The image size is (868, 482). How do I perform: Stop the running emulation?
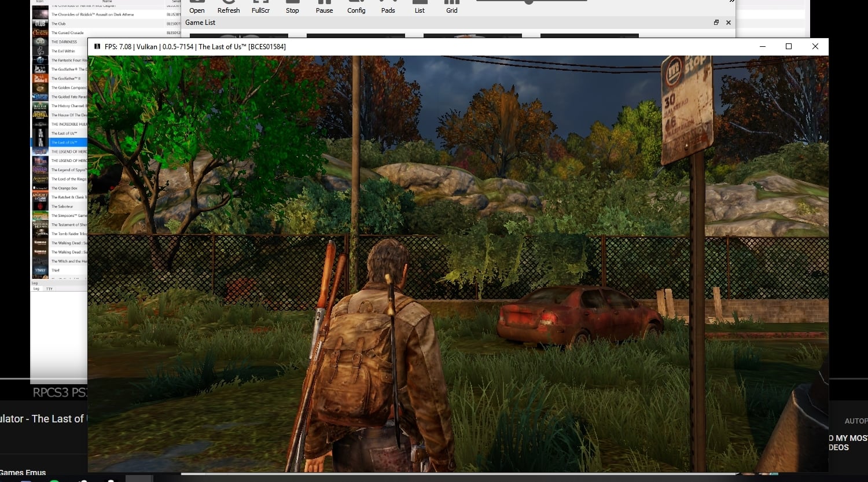click(293, 7)
